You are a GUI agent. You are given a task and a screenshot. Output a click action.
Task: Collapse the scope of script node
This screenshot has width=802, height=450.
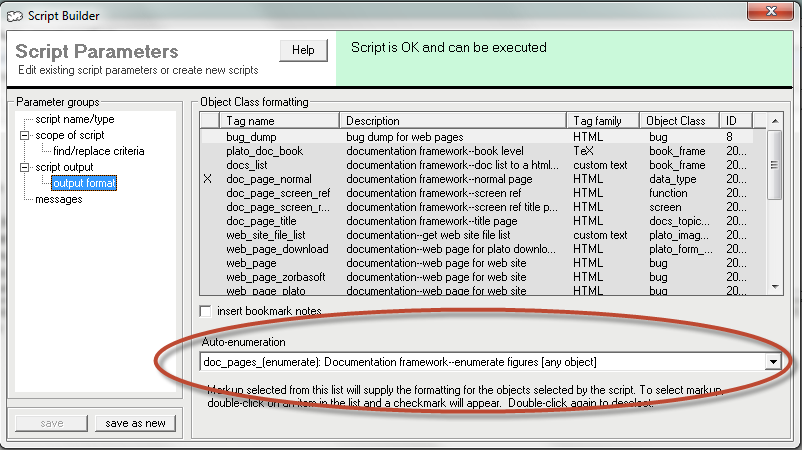coord(25,135)
